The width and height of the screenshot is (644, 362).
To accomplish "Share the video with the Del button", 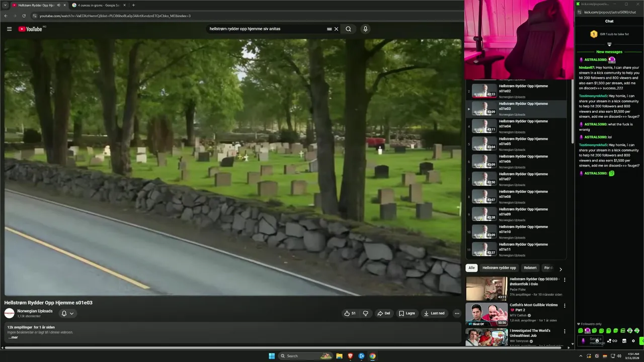I will coord(384,313).
